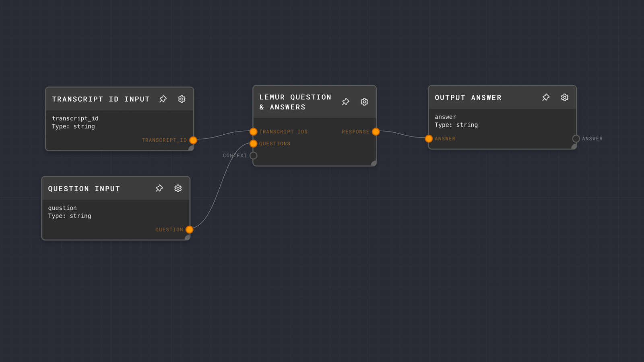Select the RESPONSE output port
The width and height of the screenshot is (644, 362).
(x=376, y=132)
